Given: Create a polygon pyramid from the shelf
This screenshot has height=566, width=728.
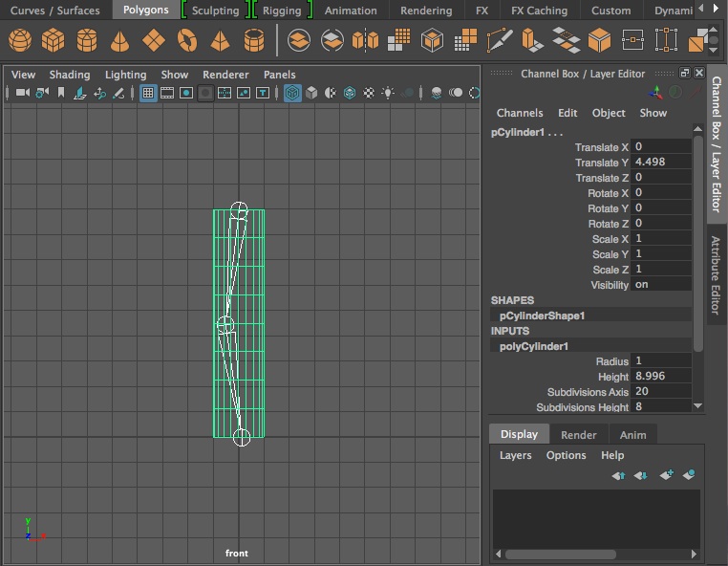Looking at the screenshot, I should [221, 41].
